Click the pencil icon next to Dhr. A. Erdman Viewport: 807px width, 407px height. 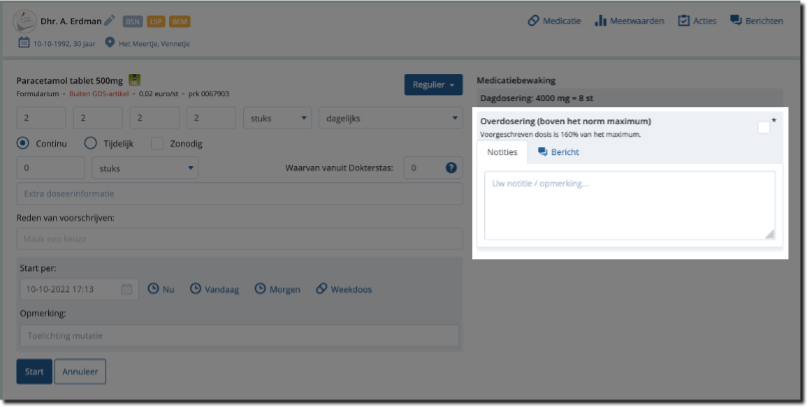[x=110, y=20]
